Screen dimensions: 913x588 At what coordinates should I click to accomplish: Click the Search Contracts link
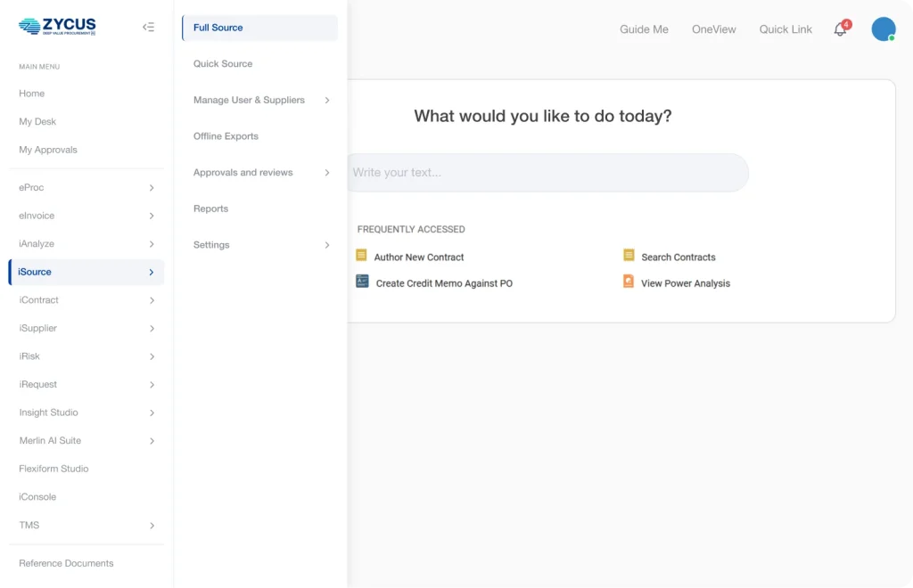pos(679,257)
